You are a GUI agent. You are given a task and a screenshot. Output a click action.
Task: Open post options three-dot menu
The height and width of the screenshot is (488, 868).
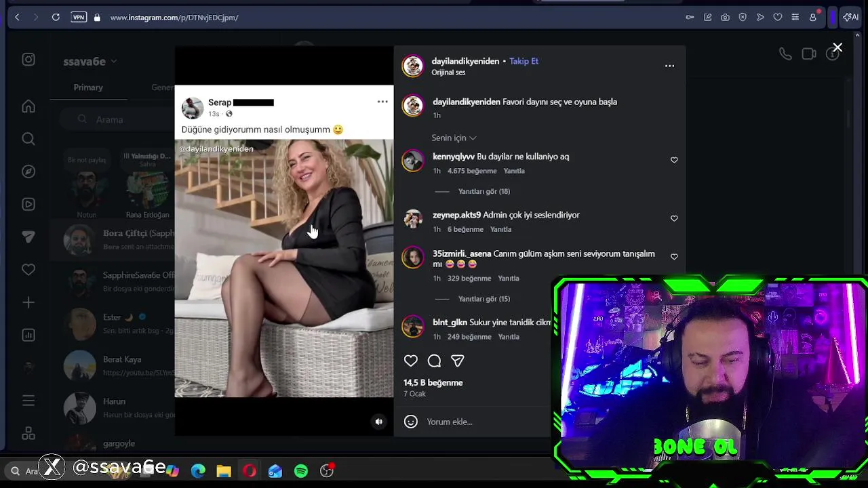tap(669, 66)
